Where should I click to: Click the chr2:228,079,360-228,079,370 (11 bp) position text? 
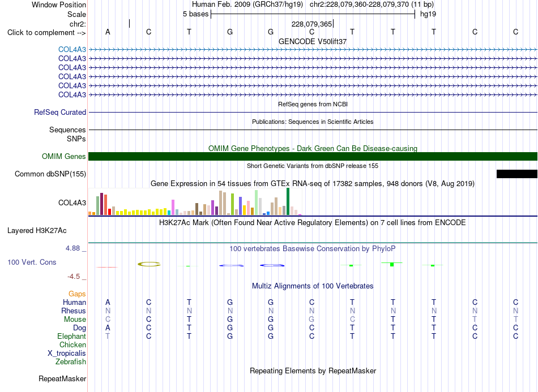372,5
